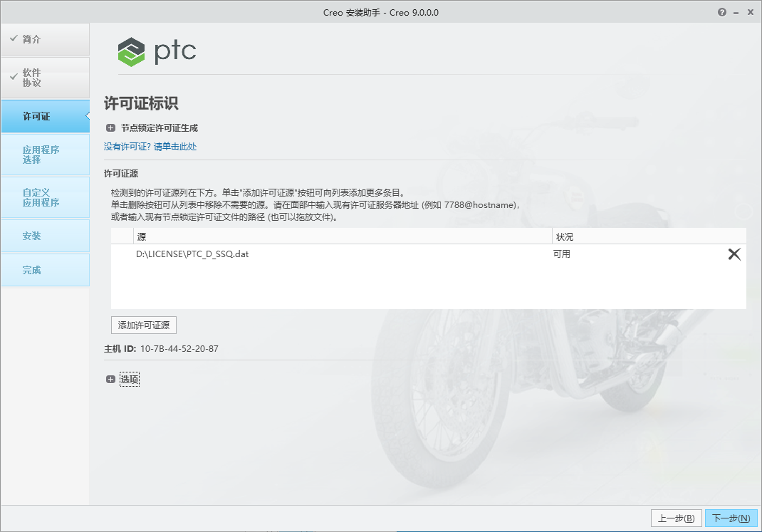762x532 pixels.
Task: Open the help question mark icon
Action: click(x=721, y=13)
